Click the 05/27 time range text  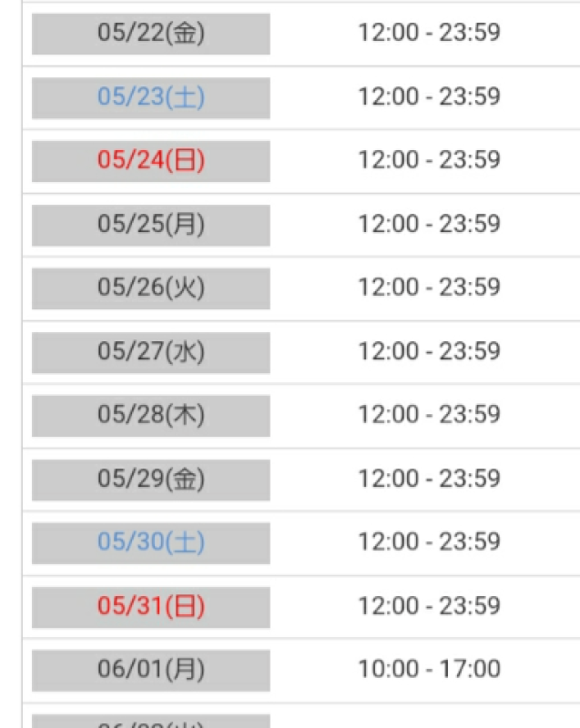(429, 351)
